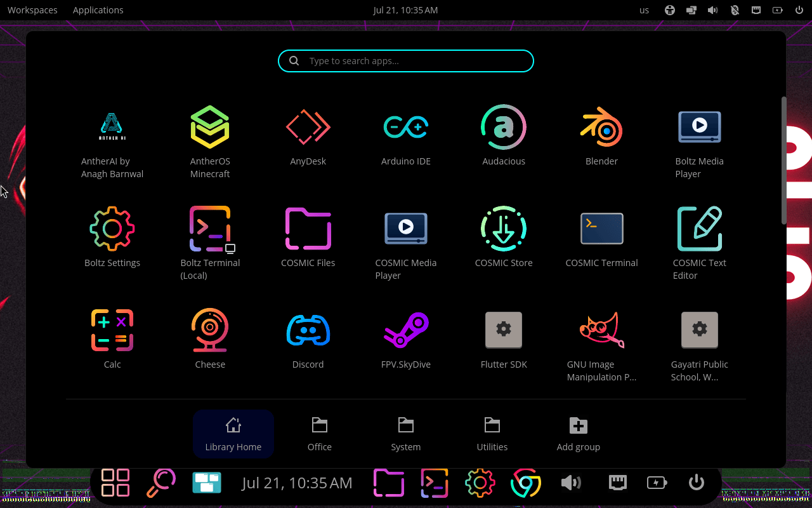Open GNU Image Manipulation Program
This screenshot has width=812, height=508.
[x=601, y=330]
